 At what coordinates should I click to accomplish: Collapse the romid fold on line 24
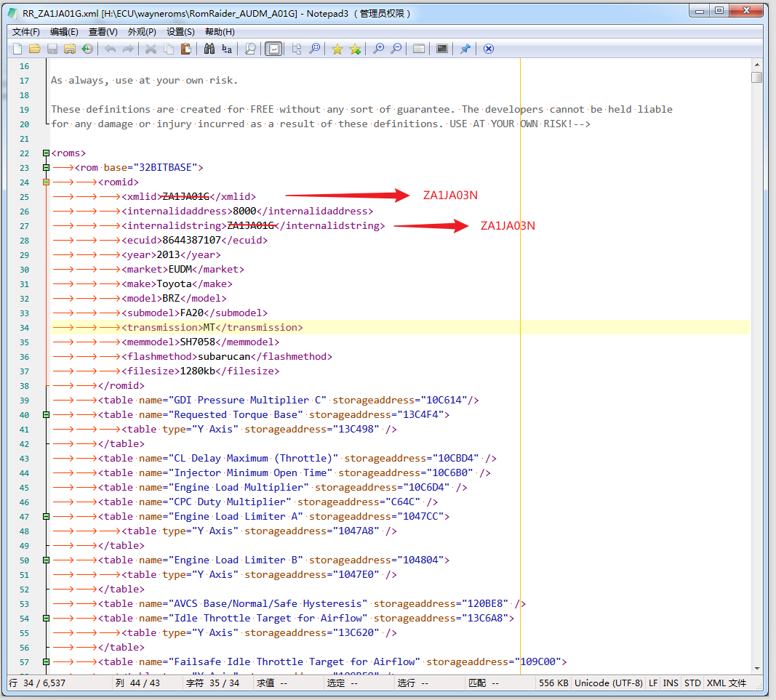click(46, 182)
